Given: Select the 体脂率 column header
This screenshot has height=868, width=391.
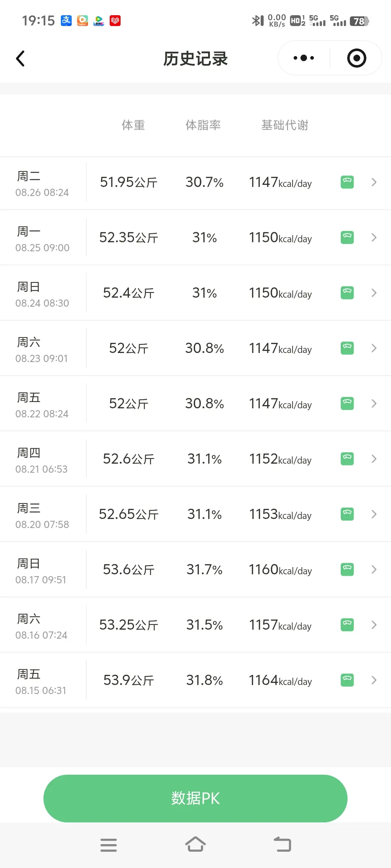Looking at the screenshot, I should click(x=203, y=125).
